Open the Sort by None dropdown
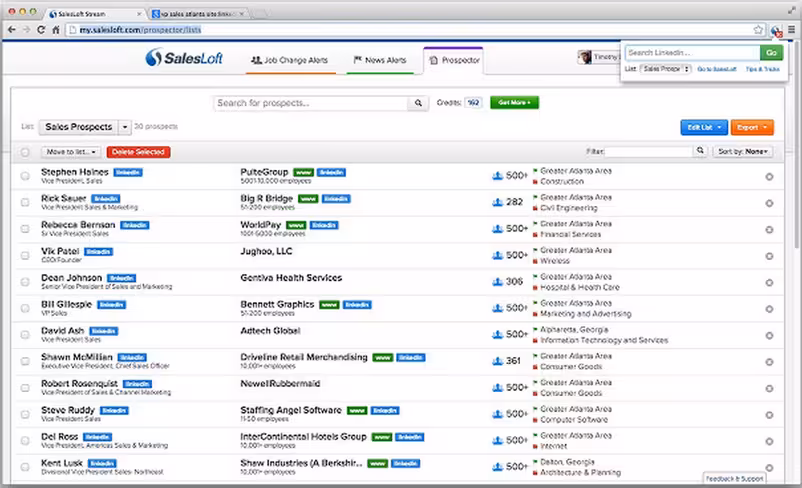 (x=743, y=151)
